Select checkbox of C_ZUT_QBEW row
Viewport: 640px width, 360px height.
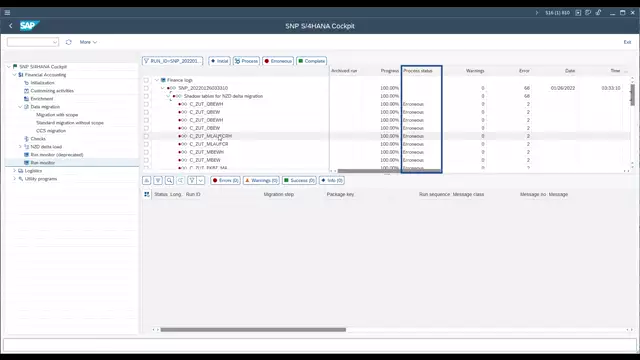click(146, 112)
